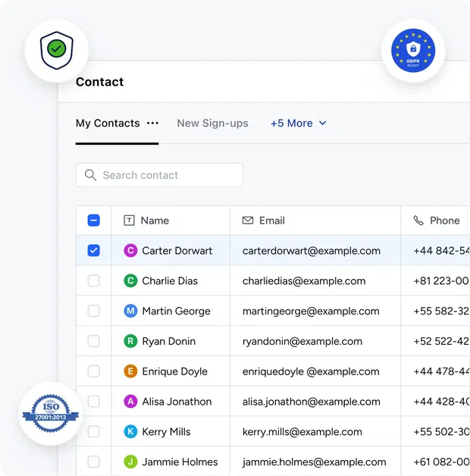Click email martingeorge@example.com
Screen dimensions: 470x476
click(311, 312)
